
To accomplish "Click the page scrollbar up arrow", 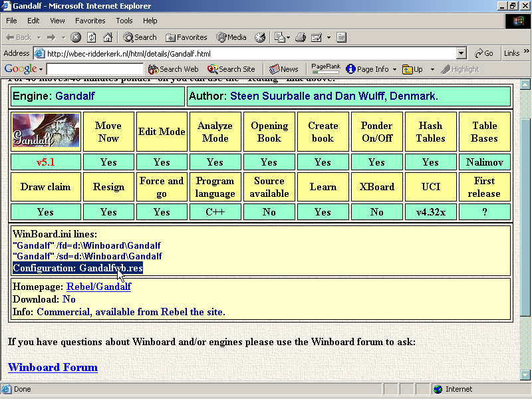I will point(525,84).
